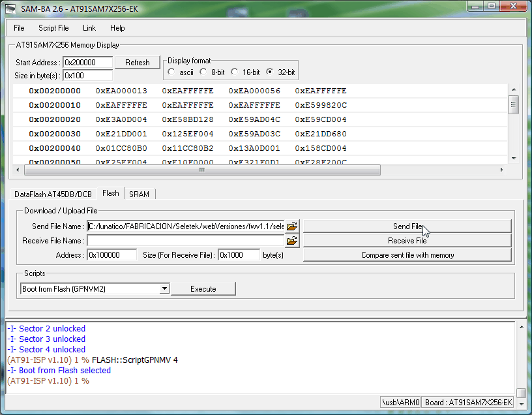The image size is (532, 415).
Task: Click the Receive File Name field
Action: point(186,241)
